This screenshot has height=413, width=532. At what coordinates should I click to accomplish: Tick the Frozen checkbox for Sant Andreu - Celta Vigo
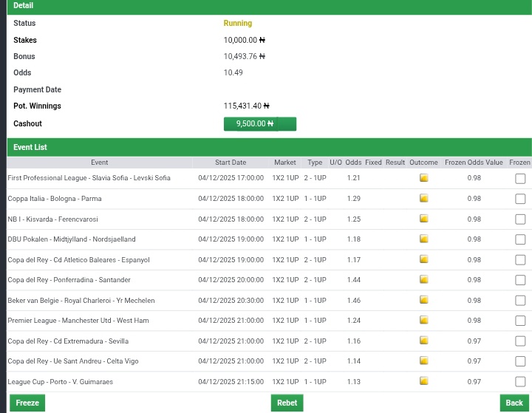coord(520,361)
